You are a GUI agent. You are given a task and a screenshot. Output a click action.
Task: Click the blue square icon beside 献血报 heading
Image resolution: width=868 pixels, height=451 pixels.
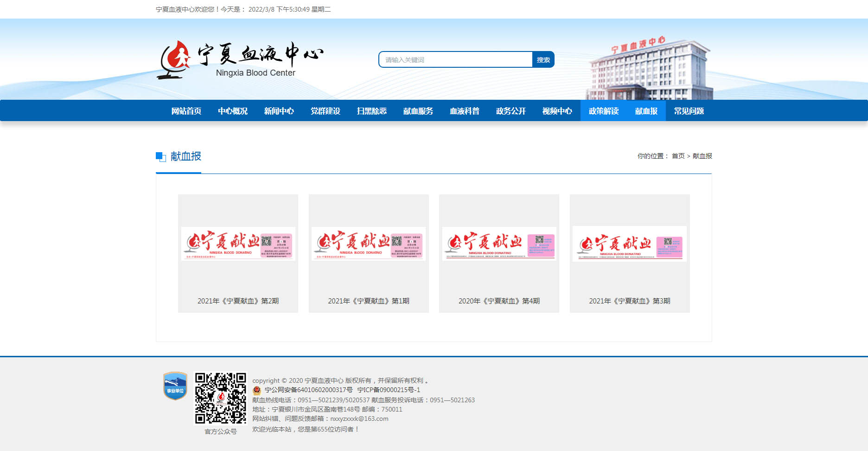coord(160,157)
